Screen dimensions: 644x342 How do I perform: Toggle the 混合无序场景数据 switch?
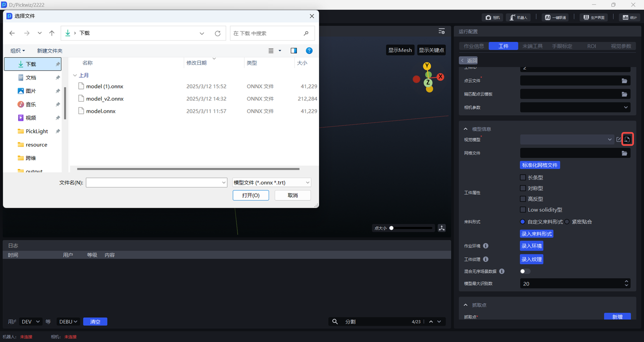(x=525, y=271)
